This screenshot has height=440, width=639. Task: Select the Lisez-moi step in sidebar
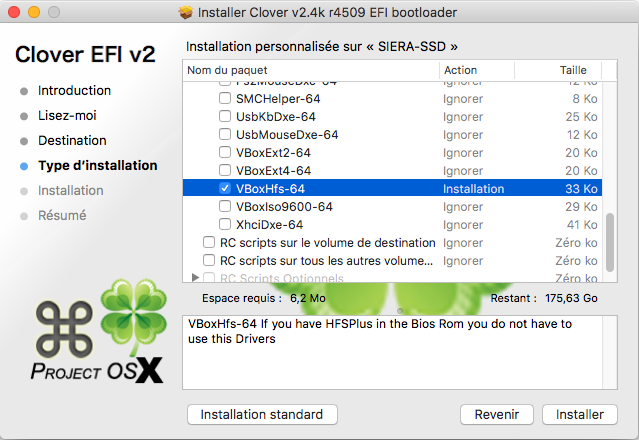click(67, 116)
